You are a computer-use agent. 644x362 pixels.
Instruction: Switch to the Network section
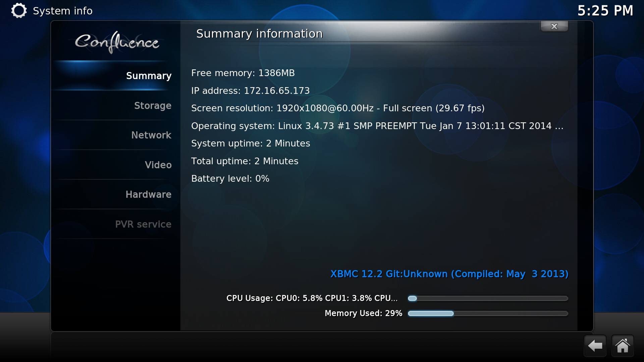click(115, 135)
